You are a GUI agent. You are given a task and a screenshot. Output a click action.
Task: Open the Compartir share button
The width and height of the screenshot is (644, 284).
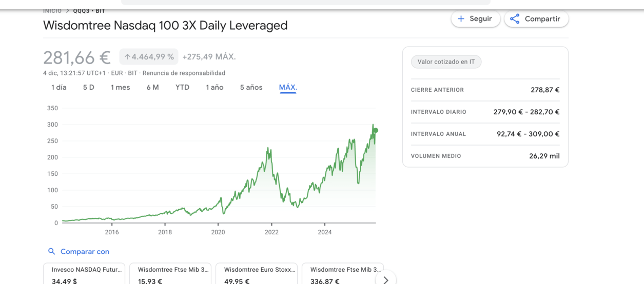536,19
